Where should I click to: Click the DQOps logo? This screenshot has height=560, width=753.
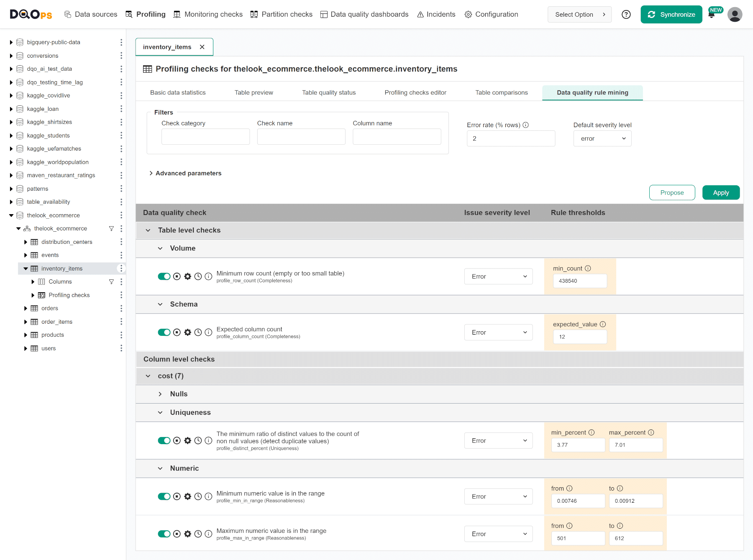pyautogui.click(x=31, y=14)
